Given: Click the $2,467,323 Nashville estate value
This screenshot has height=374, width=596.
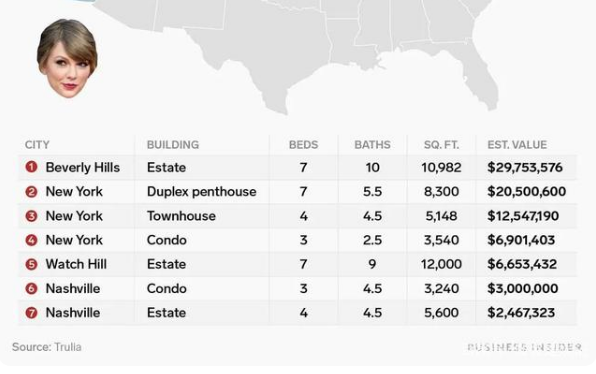Looking at the screenshot, I should click(x=521, y=312).
